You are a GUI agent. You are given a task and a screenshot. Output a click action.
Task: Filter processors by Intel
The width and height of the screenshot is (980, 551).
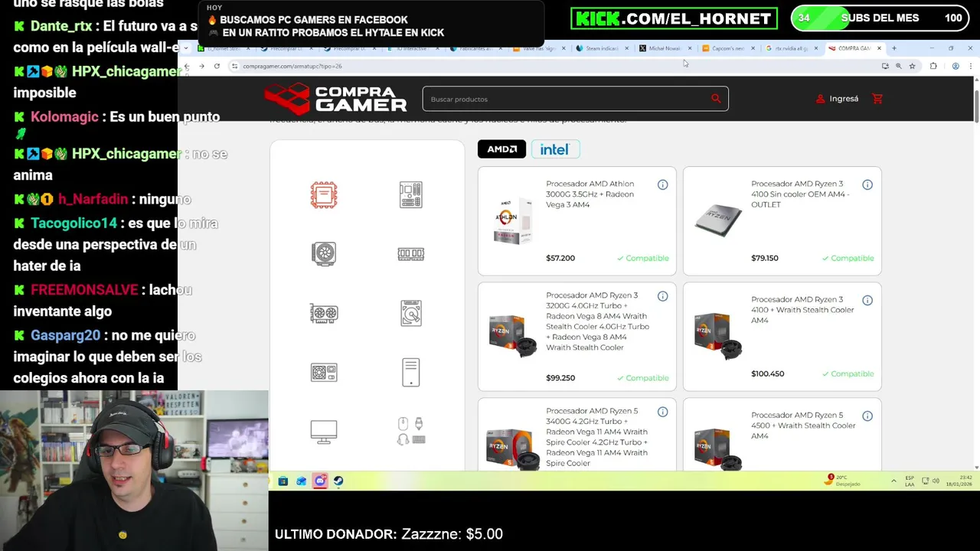pyautogui.click(x=555, y=149)
